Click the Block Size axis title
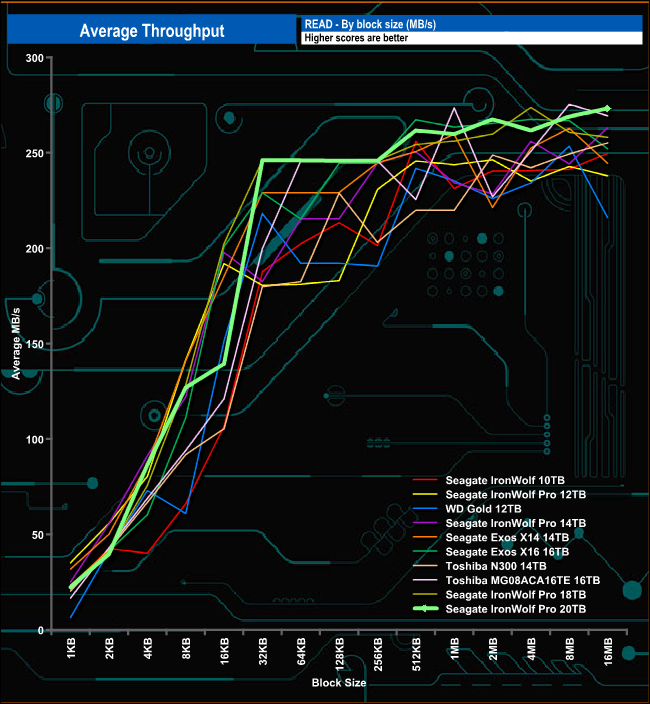 click(339, 683)
